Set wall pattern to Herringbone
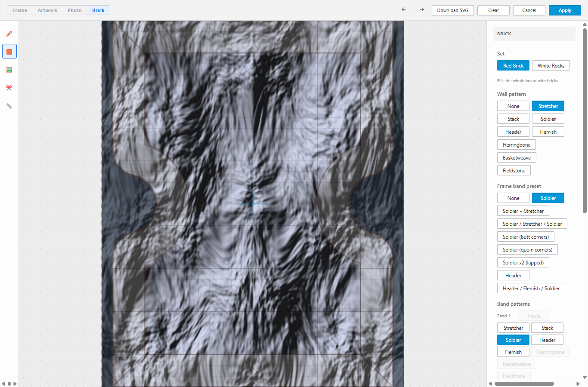 click(x=517, y=144)
